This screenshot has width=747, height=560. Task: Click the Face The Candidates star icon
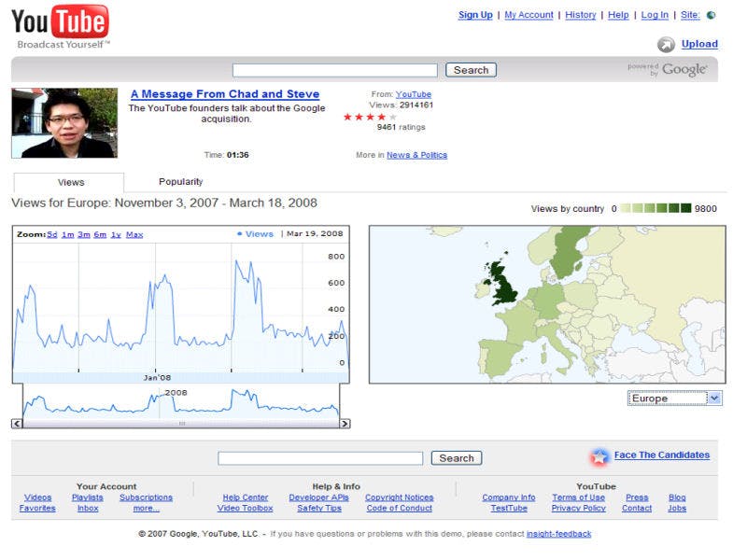click(599, 456)
